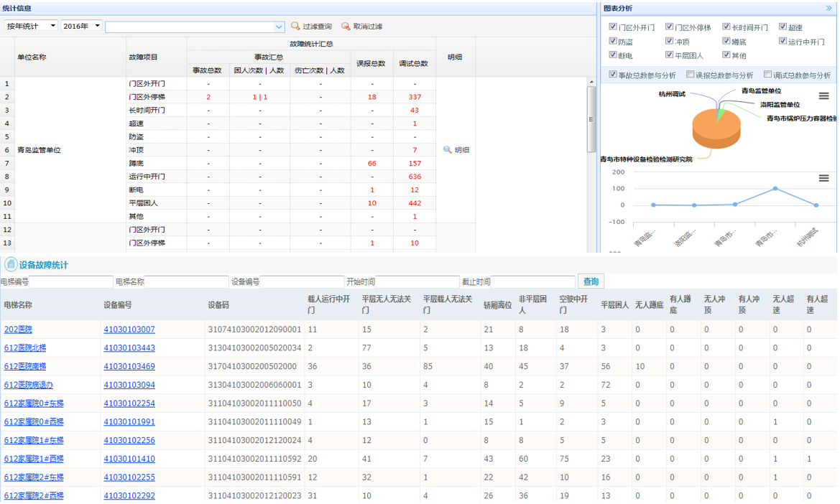The height and width of the screenshot is (504, 840).
Task: Open device number 41030103443
Action: click(129, 347)
